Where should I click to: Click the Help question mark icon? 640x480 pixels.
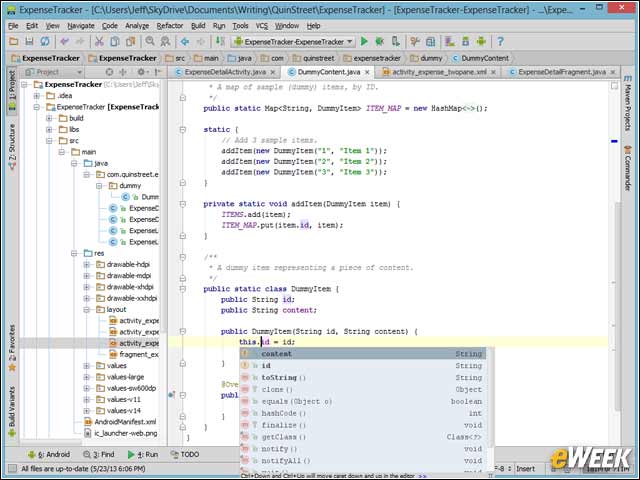[x=500, y=41]
